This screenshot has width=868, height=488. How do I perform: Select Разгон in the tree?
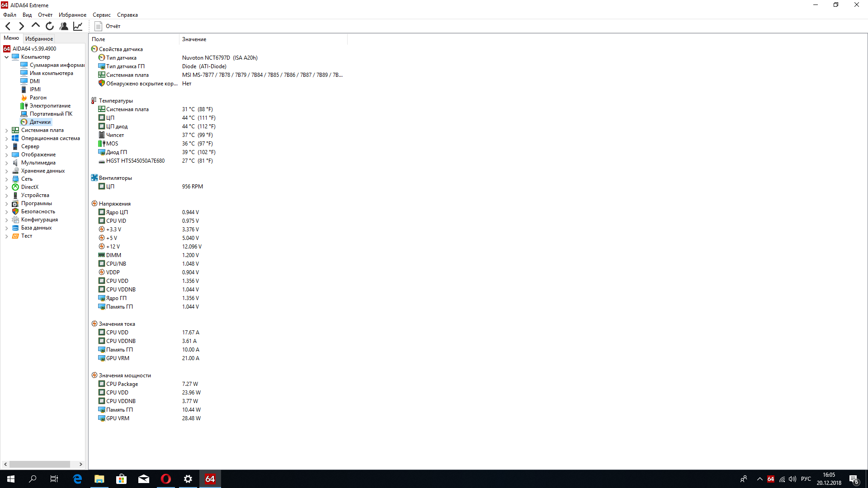tap(38, 98)
